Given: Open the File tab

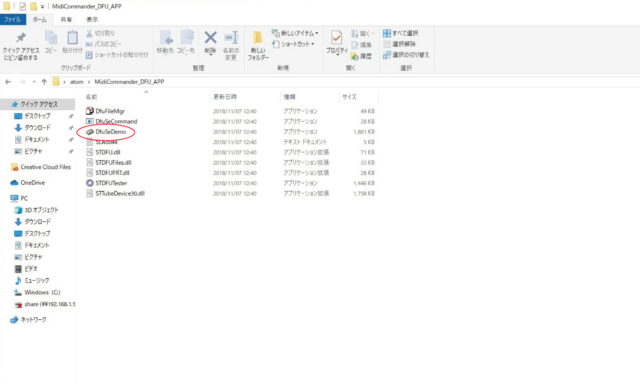Looking at the screenshot, I should [x=13, y=19].
